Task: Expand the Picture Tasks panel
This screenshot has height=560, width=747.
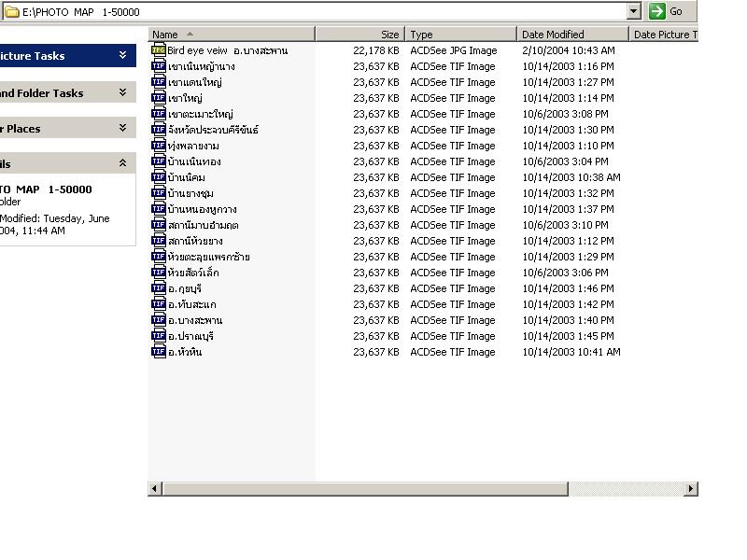Action: coord(122,56)
